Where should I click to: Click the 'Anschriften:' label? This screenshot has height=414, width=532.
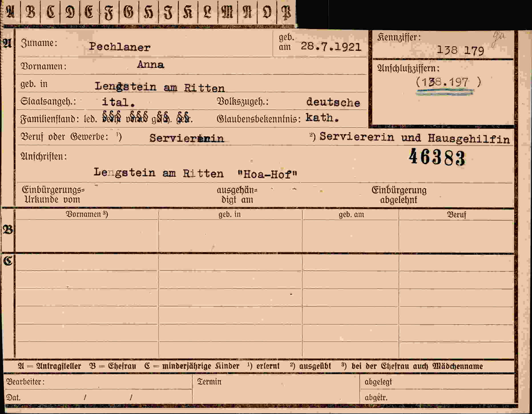[44, 156]
